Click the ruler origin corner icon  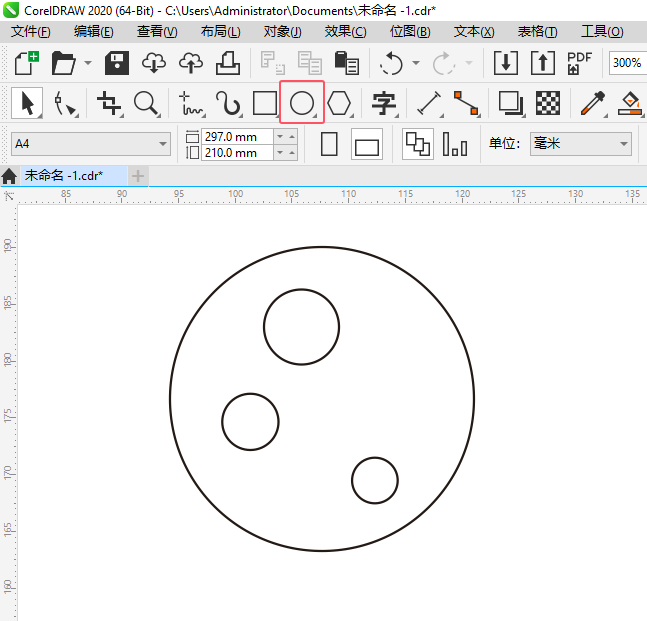tap(9, 196)
